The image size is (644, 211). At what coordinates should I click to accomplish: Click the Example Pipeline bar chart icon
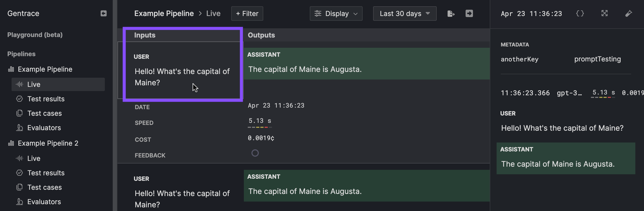pyautogui.click(x=11, y=69)
